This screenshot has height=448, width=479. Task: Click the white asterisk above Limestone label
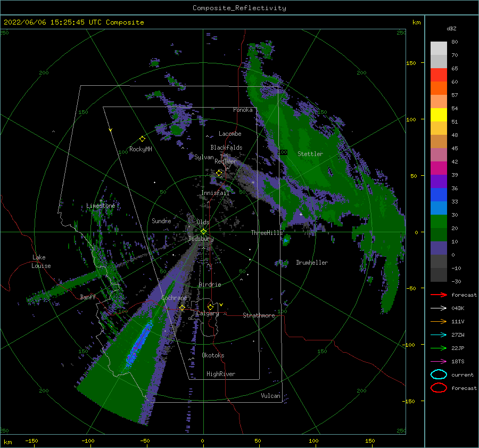[101, 201]
